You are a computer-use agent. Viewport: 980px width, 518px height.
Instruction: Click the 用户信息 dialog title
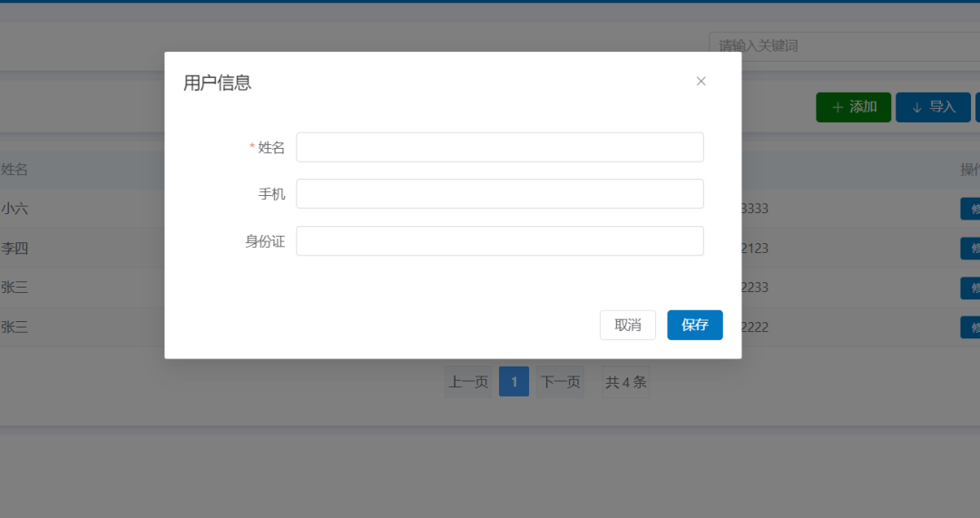click(x=217, y=83)
